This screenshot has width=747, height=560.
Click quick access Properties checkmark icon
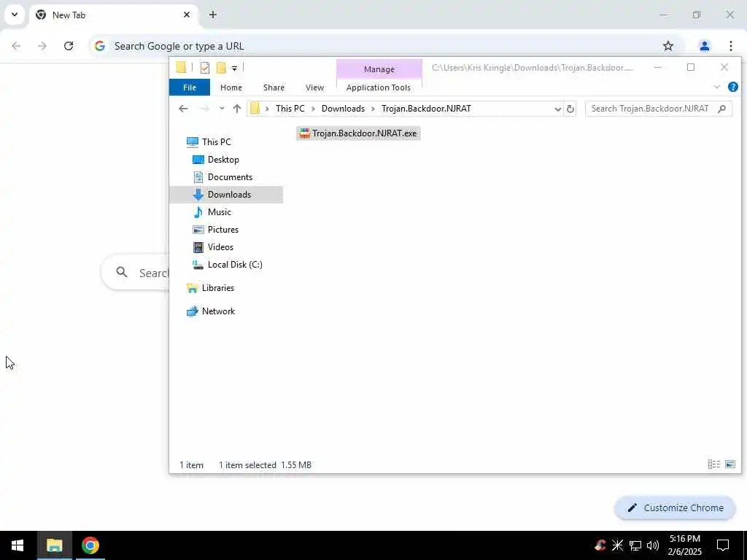(x=205, y=68)
